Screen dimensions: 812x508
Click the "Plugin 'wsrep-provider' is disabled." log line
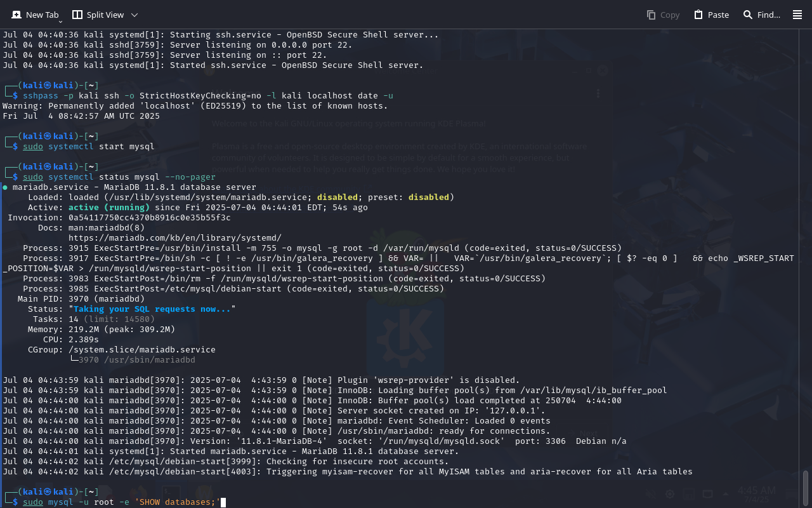tap(261, 380)
